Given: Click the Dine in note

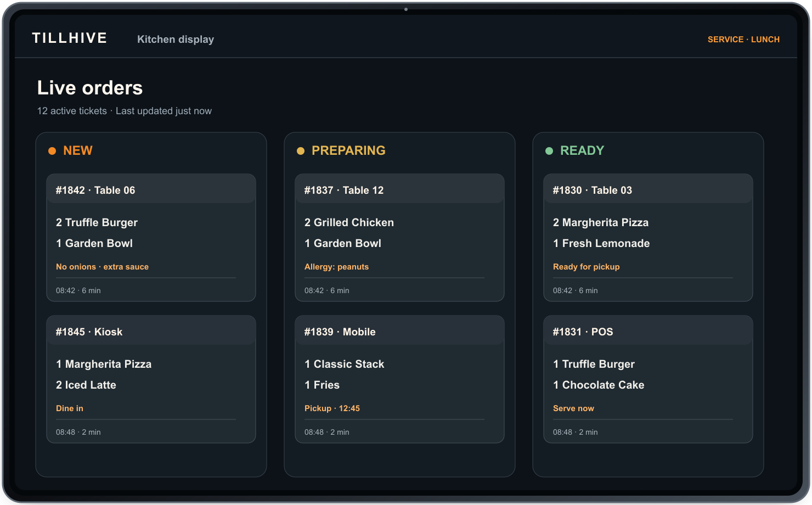Looking at the screenshot, I should click(x=70, y=408).
